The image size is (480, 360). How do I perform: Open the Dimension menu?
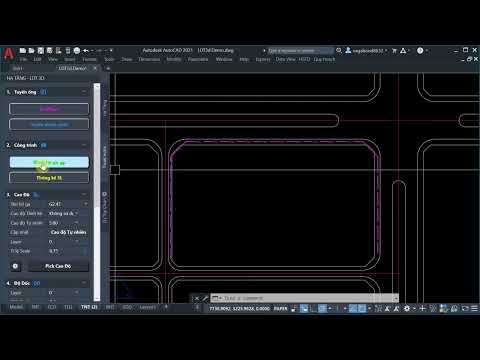pyautogui.click(x=149, y=59)
